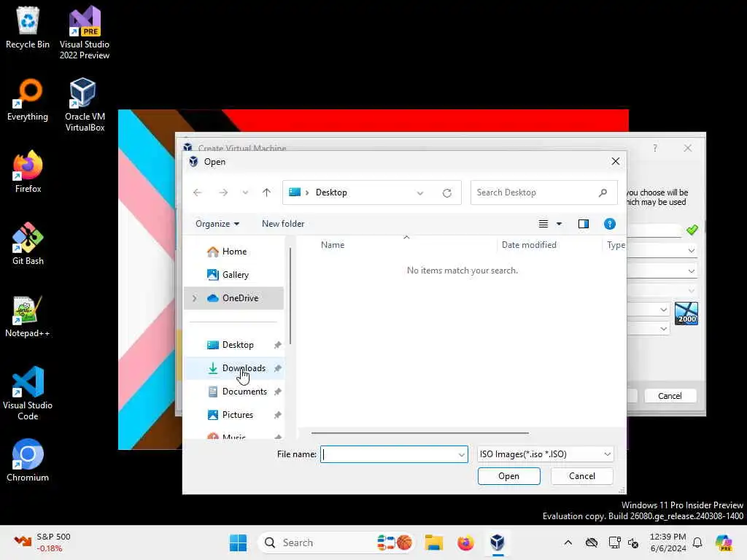Screen dimensions: 747x560
Task: Open the Everything search shortcut
Action: point(28,100)
